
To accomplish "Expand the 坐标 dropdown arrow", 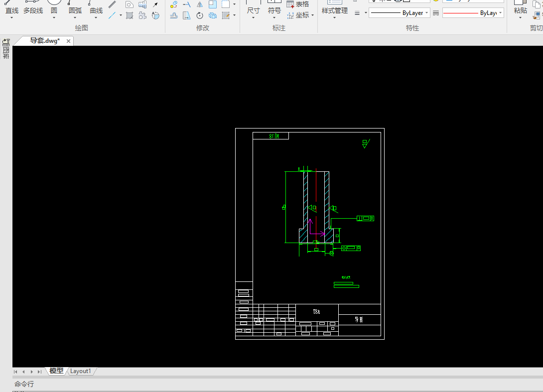I will 312,15.
